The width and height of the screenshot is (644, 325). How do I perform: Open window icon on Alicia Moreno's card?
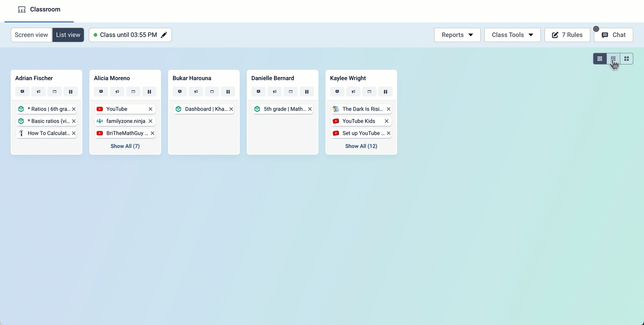[133, 92]
